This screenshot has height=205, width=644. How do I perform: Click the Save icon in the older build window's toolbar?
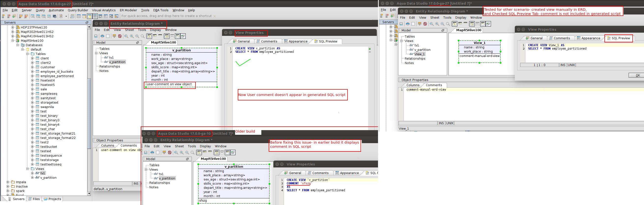coord(146,152)
